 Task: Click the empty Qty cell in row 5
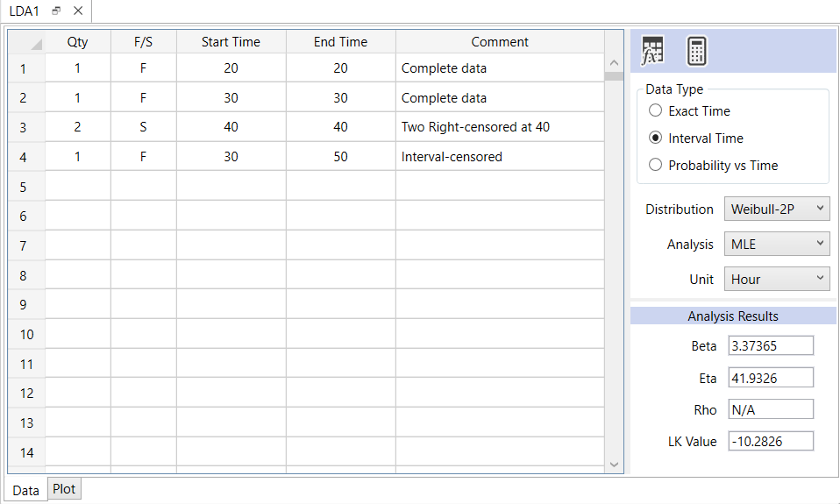click(78, 187)
